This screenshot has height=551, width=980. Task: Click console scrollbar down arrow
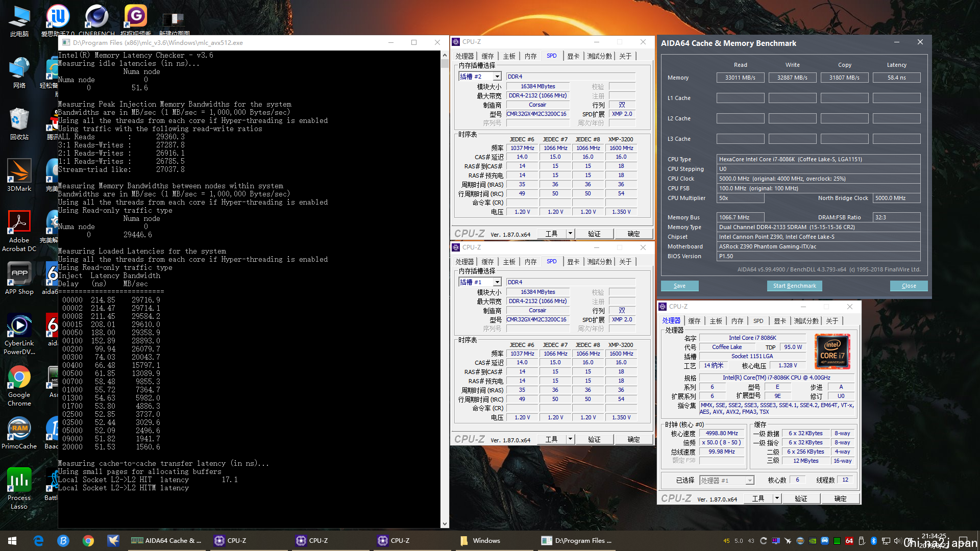click(x=445, y=524)
